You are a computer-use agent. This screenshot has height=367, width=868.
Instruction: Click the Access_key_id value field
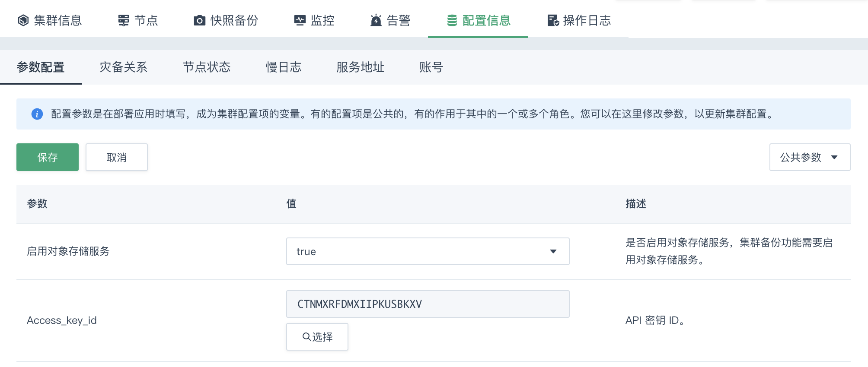click(428, 304)
